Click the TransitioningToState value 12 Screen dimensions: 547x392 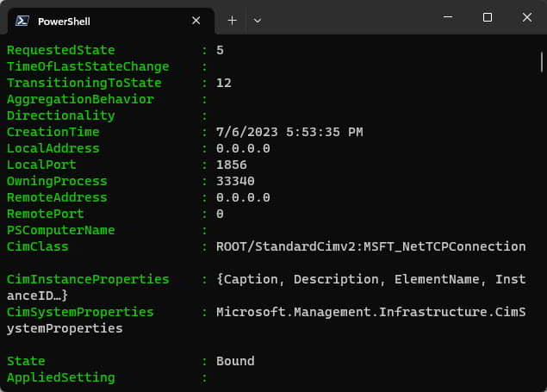tap(224, 83)
